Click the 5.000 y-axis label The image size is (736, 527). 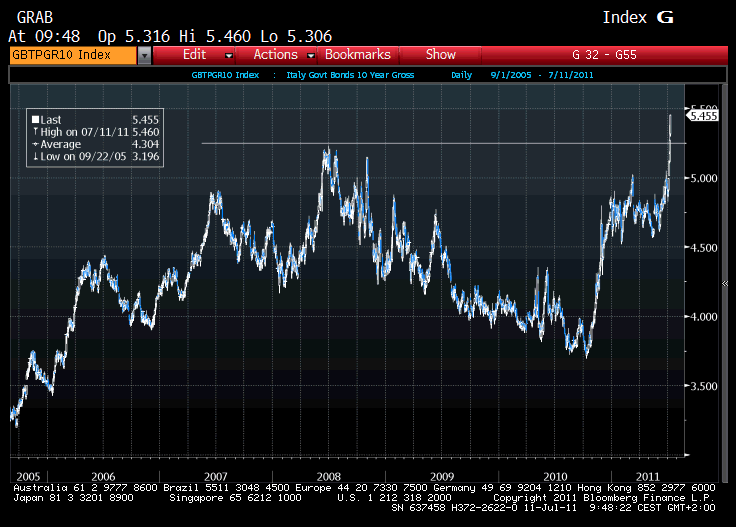pos(704,178)
